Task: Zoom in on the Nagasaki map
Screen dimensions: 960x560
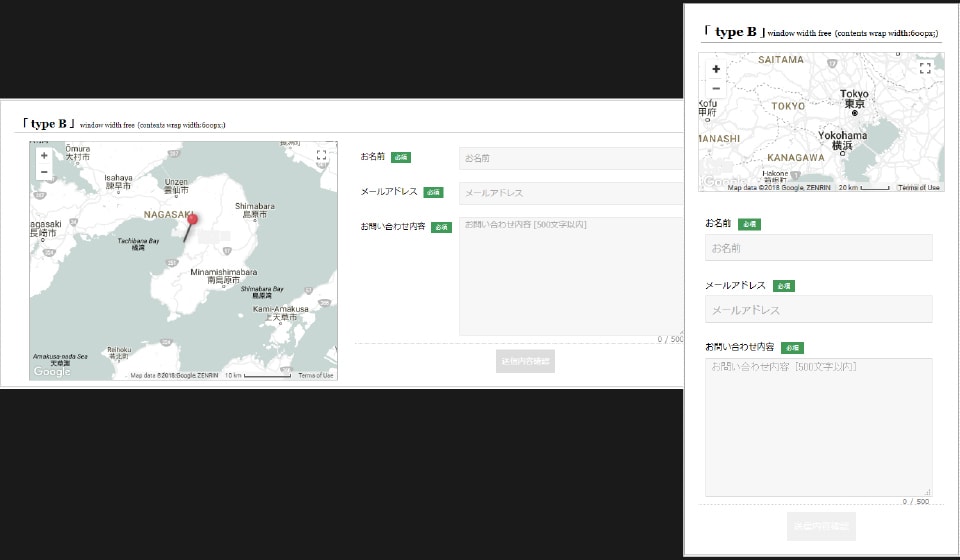Action: pyautogui.click(x=44, y=155)
